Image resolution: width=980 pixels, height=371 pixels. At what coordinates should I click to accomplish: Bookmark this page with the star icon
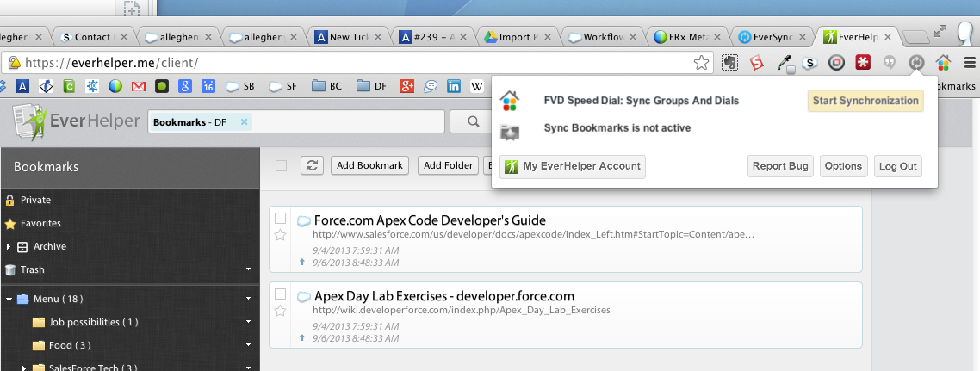701,63
